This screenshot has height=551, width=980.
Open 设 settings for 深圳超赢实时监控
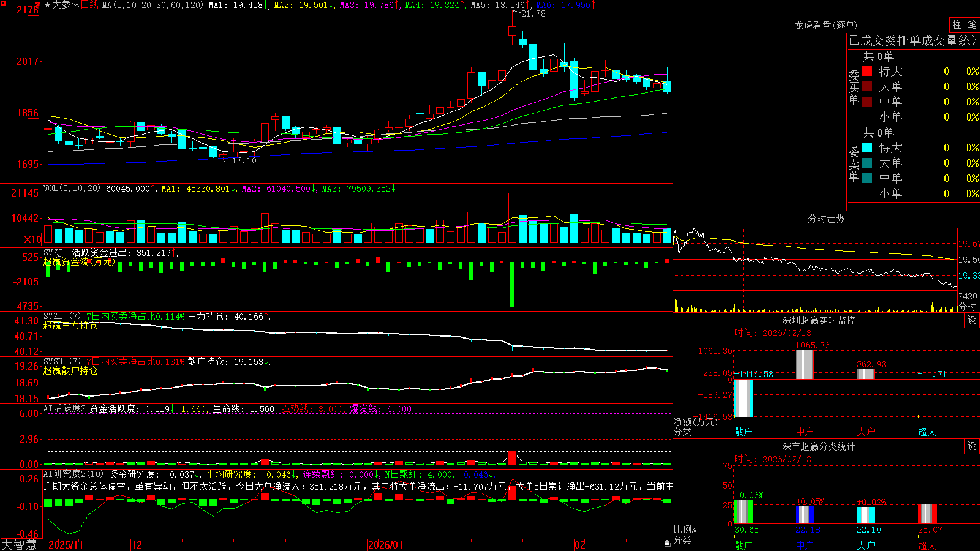coord(972,320)
